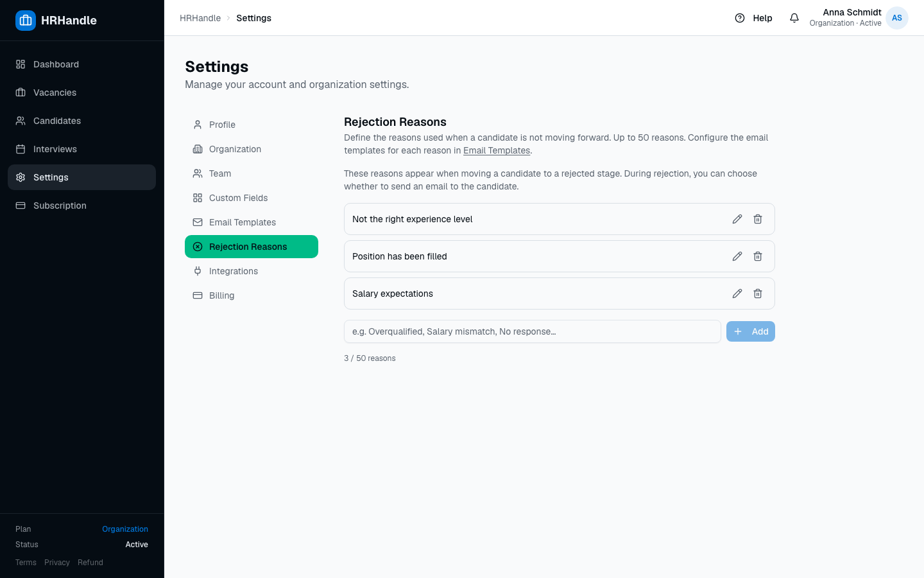This screenshot has width=924, height=578.
Task: Open notifications via the bell icon
Action: 794,18
